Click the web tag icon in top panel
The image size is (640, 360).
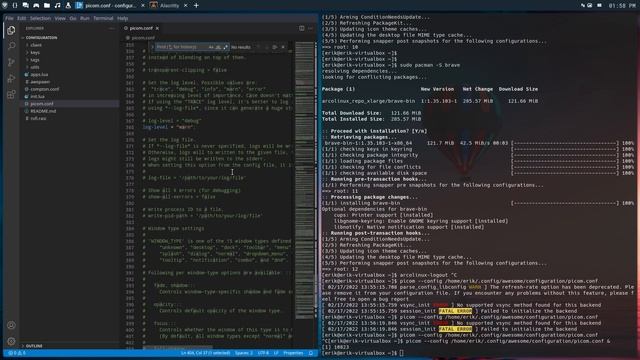pyautogui.click(x=4, y=5)
